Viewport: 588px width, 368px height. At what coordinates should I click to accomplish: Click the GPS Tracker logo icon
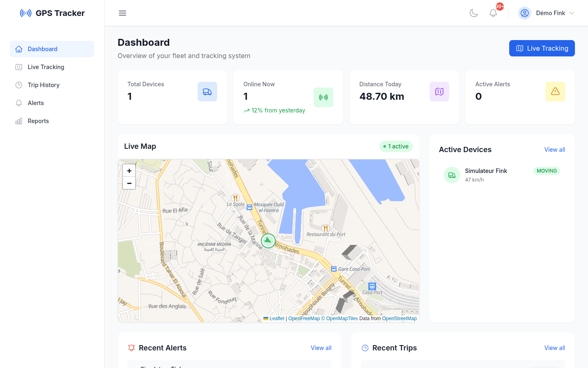pyautogui.click(x=26, y=13)
